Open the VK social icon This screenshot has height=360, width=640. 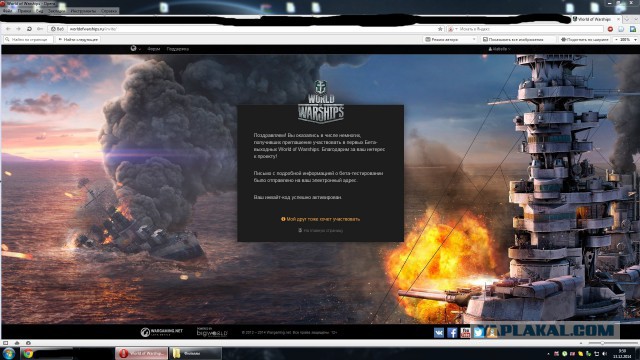[439, 333]
